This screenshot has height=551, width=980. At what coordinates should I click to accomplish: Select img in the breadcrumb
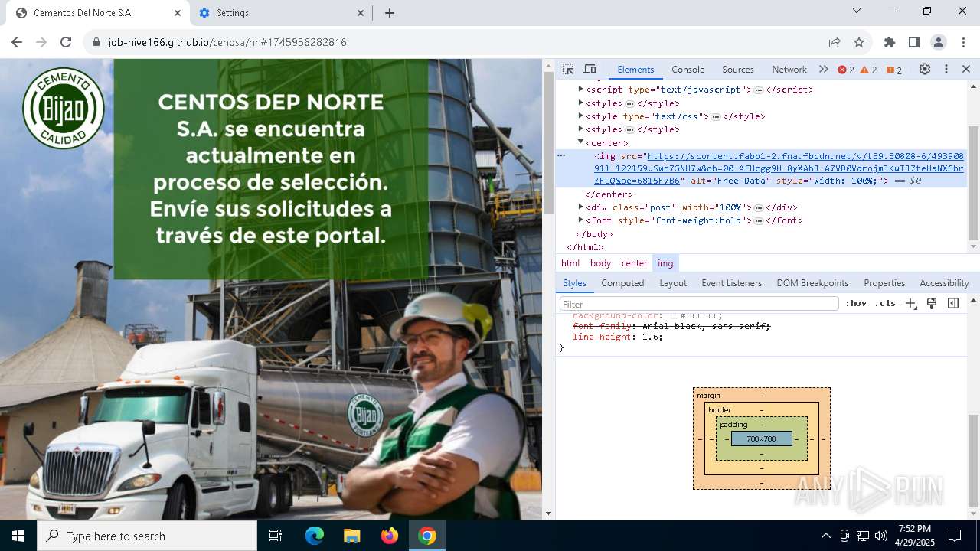point(665,263)
